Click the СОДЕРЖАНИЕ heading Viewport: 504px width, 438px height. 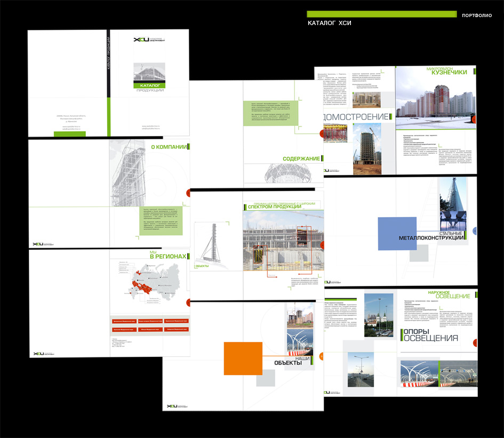coord(301,159)
